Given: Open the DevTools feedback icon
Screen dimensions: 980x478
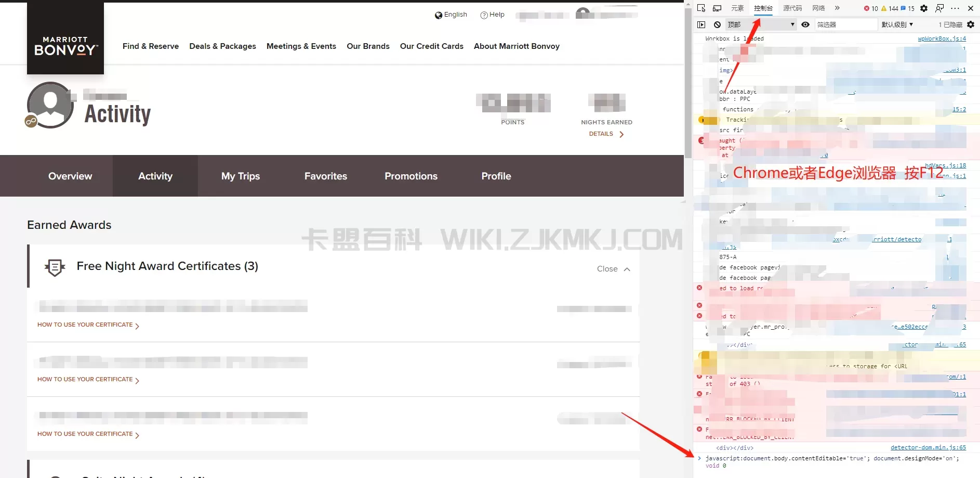Looking at the screenshot, I should pyautogui.click(x=939, y=8).
